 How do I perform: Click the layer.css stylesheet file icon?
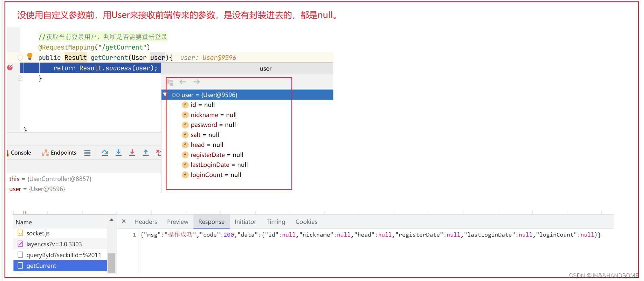click(20, 244)
